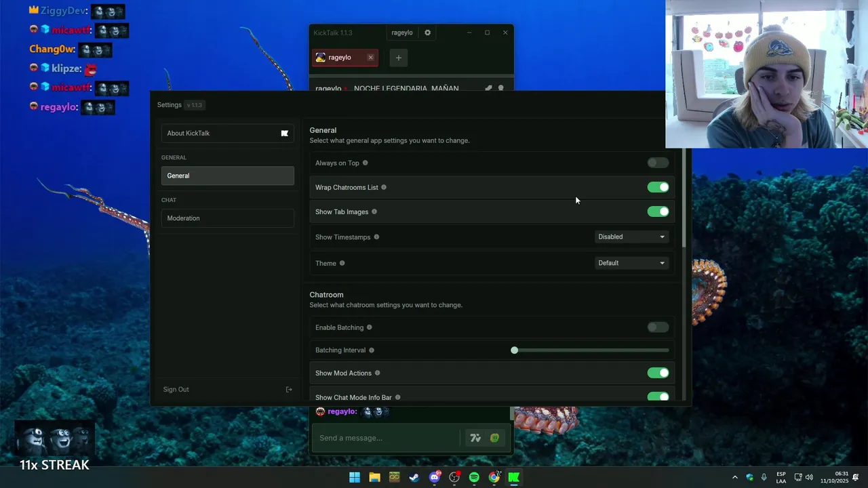Open clock and date 06:31 in taskbar

[835, 477]
